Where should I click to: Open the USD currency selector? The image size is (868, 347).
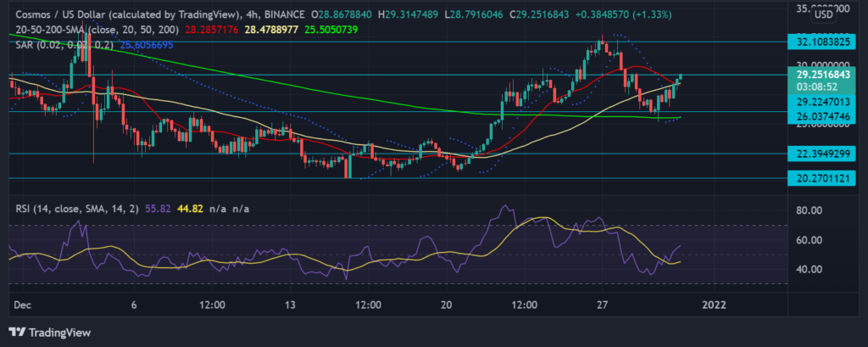821,14
